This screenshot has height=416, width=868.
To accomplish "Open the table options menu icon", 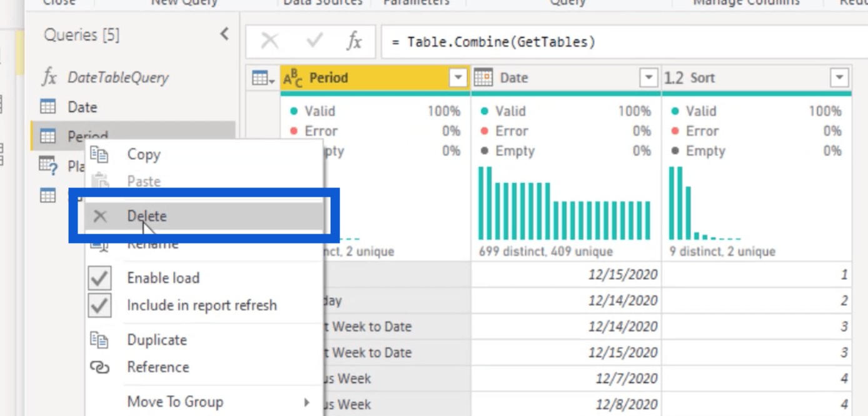I will [x=263, y=78].
